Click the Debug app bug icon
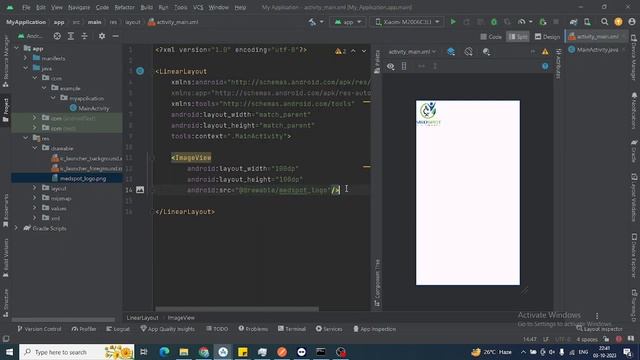This screenshot has width=640, height=360. coord(494,22)
